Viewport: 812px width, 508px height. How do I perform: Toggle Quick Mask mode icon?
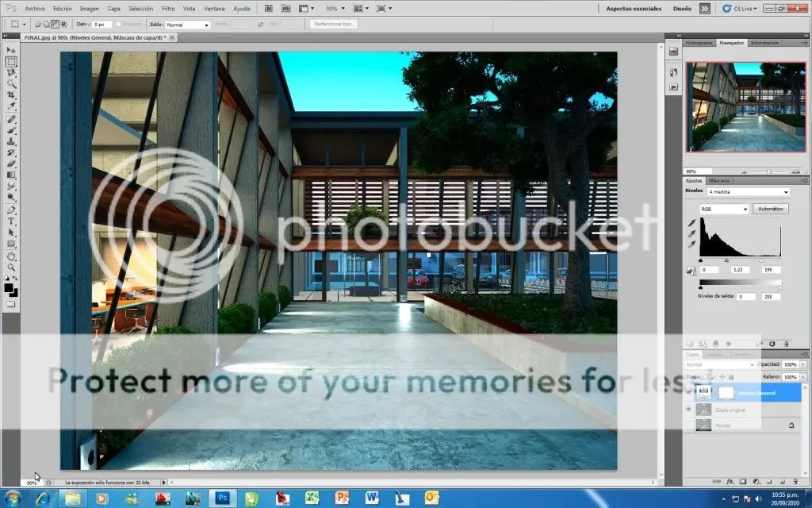coord(11,304)
